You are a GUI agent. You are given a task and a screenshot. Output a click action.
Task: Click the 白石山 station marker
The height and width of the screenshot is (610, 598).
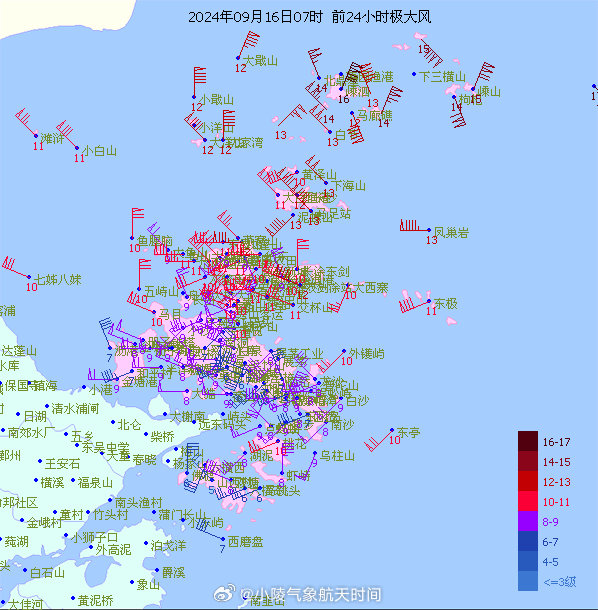pyautogui.click(x=25, y=570)
